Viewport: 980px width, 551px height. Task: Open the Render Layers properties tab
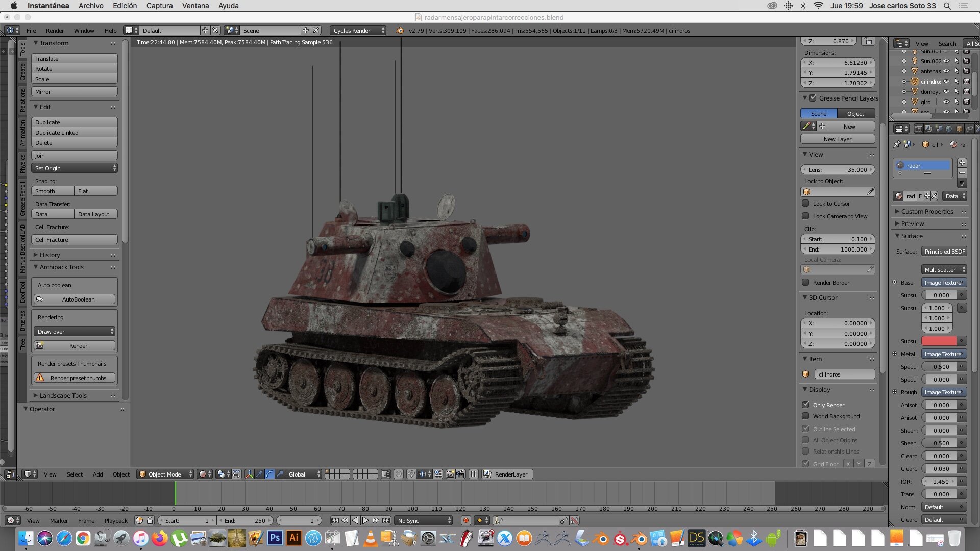[928, 129]
